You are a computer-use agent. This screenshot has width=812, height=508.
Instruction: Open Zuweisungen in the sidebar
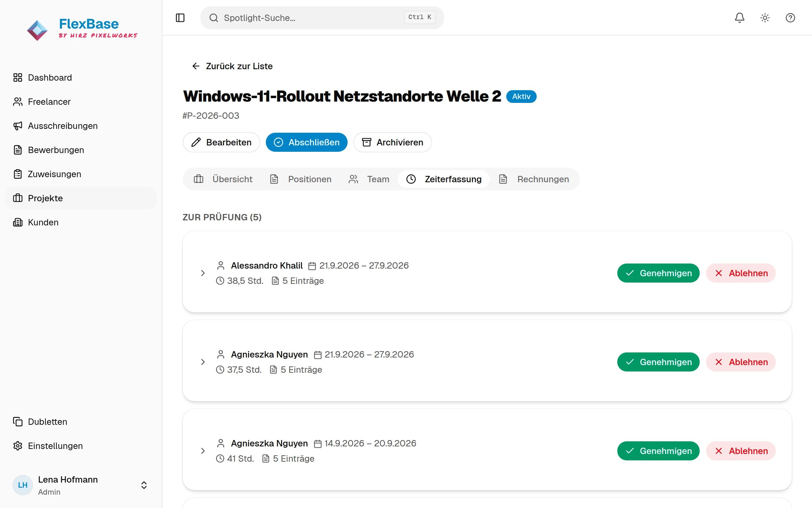(x=81, y=174)
